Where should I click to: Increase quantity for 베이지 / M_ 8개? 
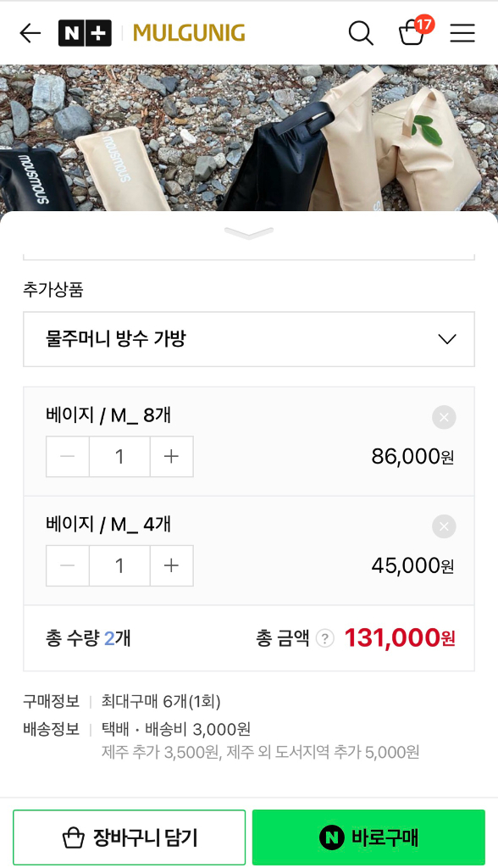[x=171, y=456]
